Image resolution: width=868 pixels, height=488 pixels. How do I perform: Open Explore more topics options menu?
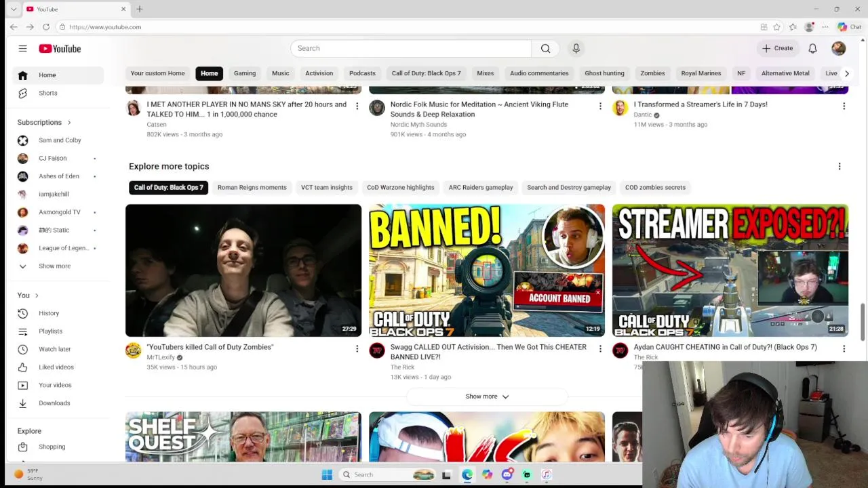839,166
